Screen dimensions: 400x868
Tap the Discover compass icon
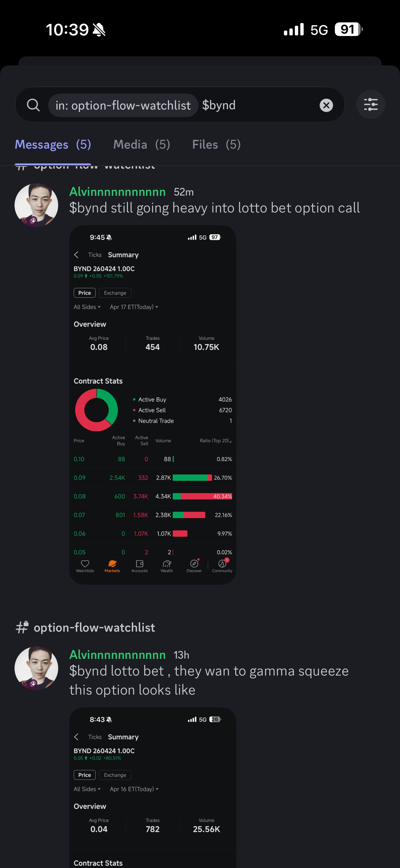pos(194,566)
